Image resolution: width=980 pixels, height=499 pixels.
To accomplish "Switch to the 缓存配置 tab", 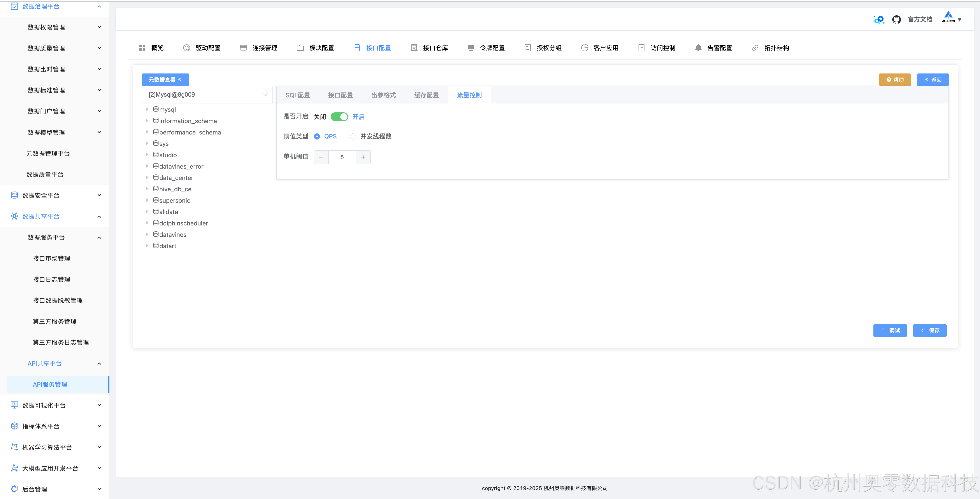I will click(x=427, y=95).
